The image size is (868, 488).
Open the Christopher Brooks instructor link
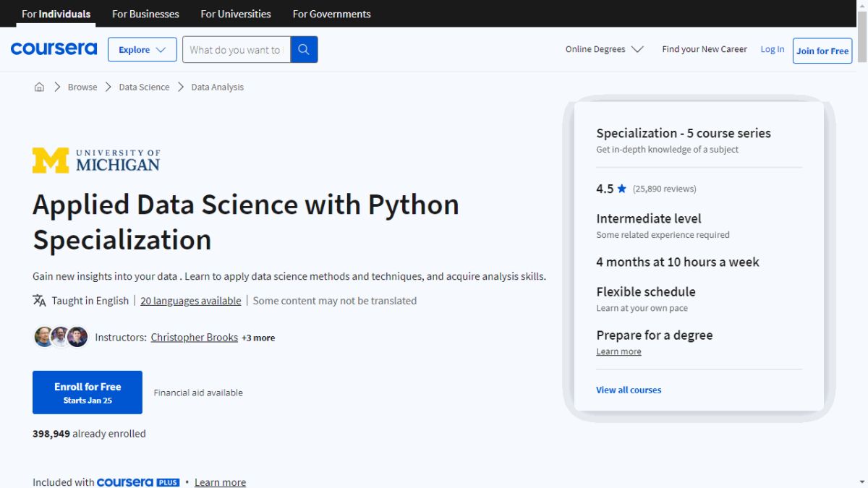(194, 338)
